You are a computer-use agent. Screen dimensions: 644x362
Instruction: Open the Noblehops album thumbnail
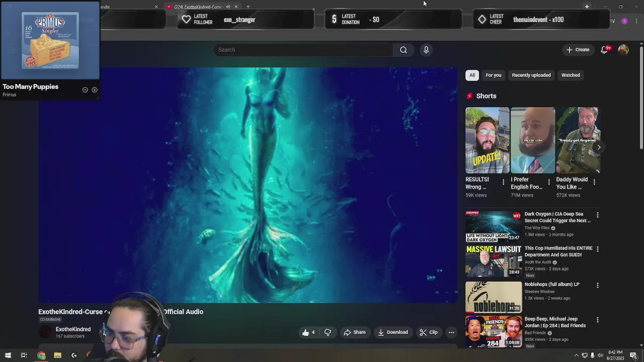(x=494, y=297)
